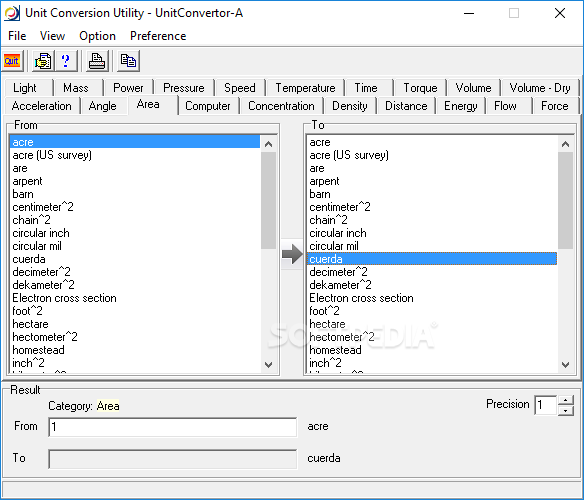Screen dimensions: 584x500
Task: Switch to the Density tab
Action: click(x=350, y=106)
